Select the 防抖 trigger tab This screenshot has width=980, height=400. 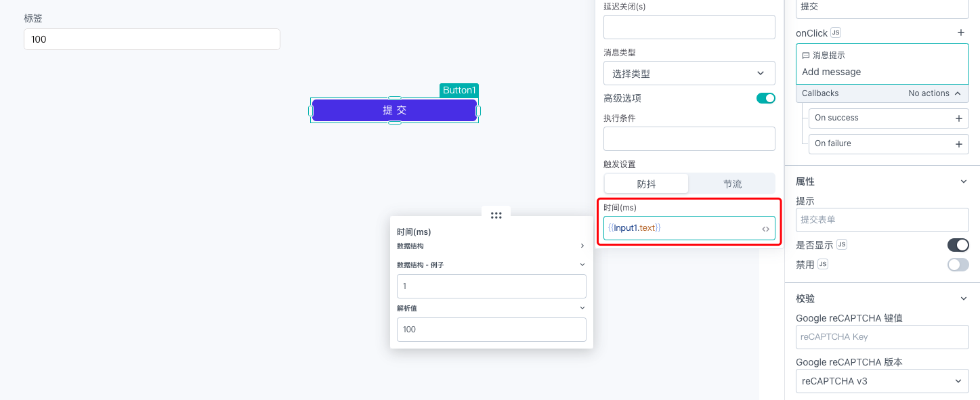point(646,183)
